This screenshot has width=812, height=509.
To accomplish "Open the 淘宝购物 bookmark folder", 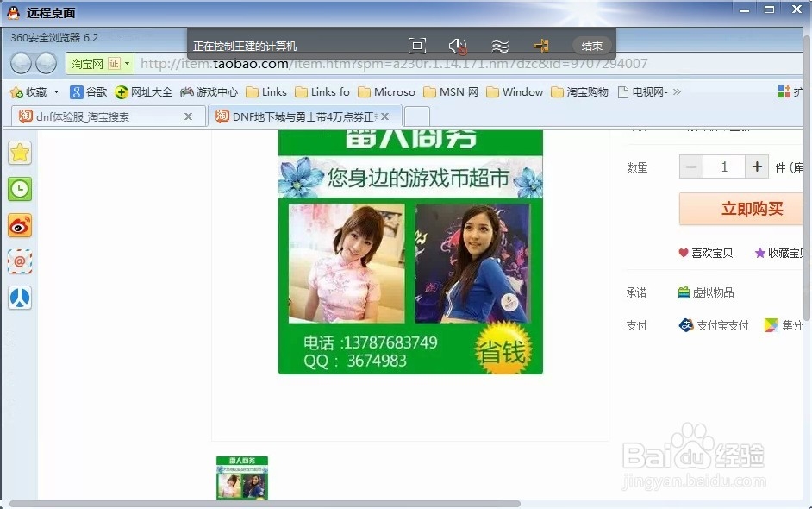I will coord(579,92).
